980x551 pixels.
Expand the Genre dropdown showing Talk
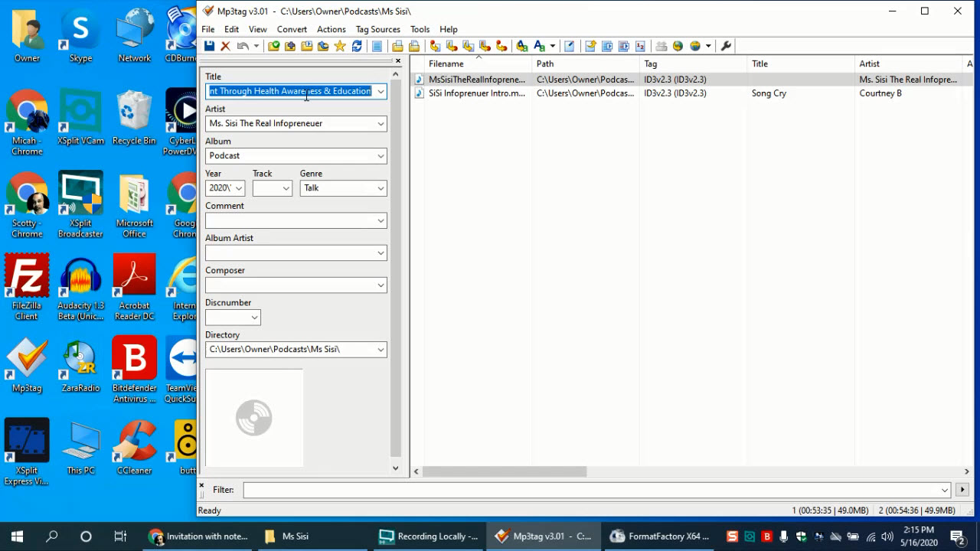coord(381,188)
